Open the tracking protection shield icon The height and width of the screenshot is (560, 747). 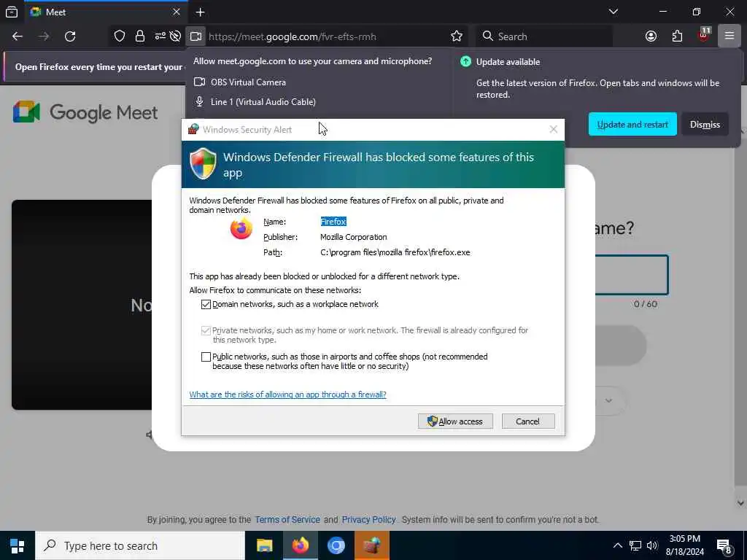120,36
